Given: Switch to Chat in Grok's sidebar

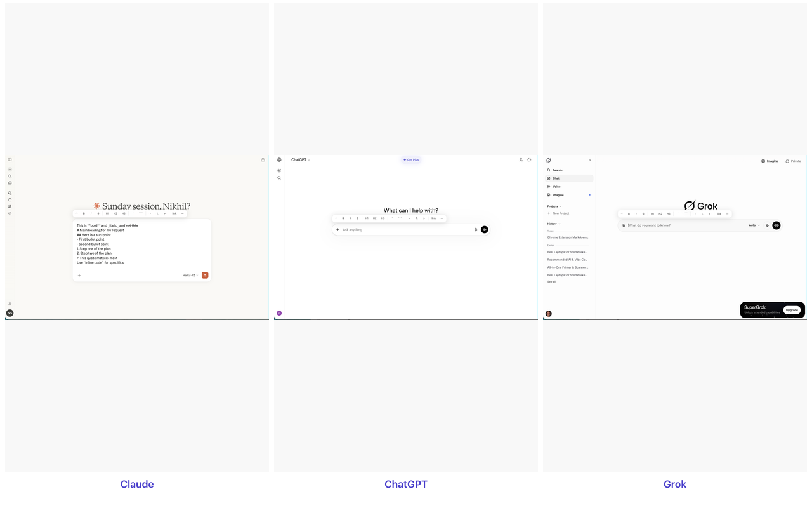Looking at the screenshot, I should pos(556,178).
